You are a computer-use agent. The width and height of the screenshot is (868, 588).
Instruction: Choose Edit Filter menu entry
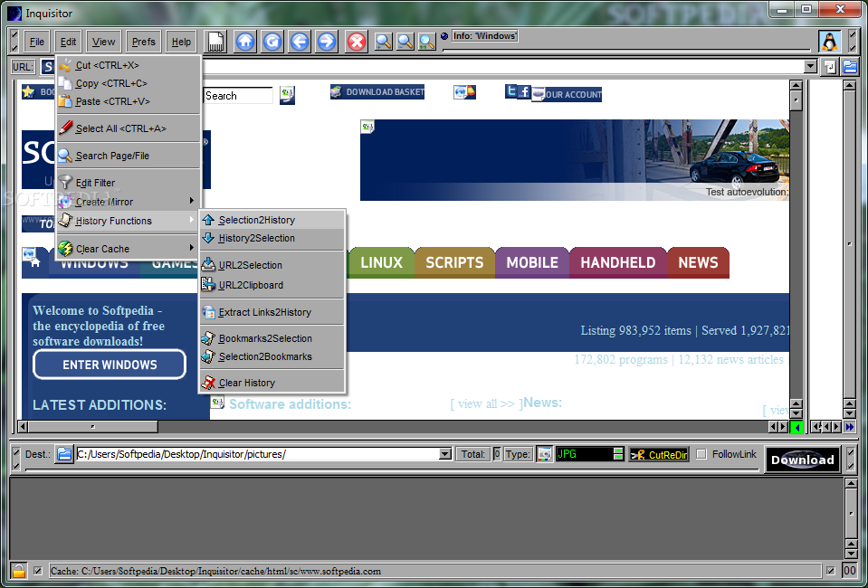pyautogui.click(x=128, y=183)
